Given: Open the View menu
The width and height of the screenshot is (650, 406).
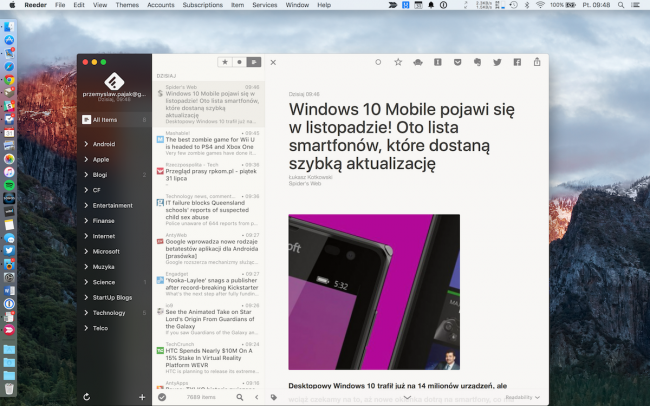Looking at the screenshot, I should [100, 5].
